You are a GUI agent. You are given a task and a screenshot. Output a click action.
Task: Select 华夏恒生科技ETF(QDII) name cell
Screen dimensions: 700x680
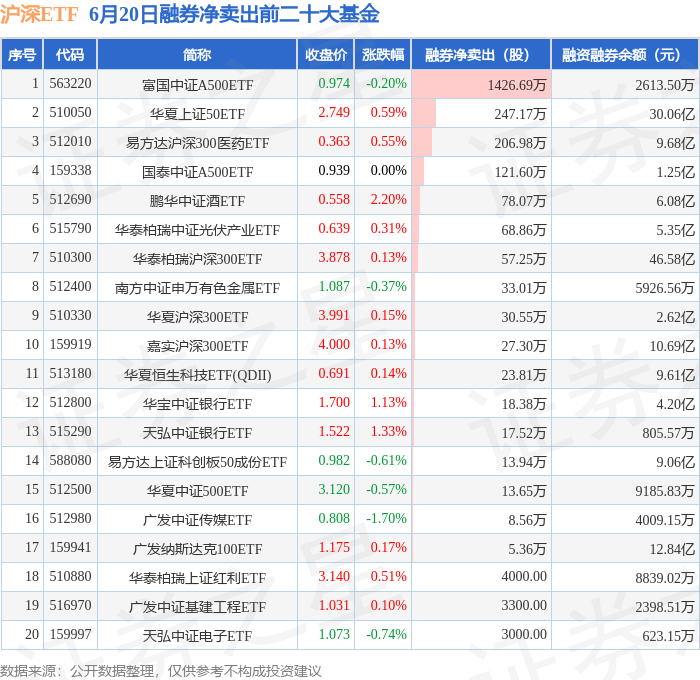(x=197, y=375)
